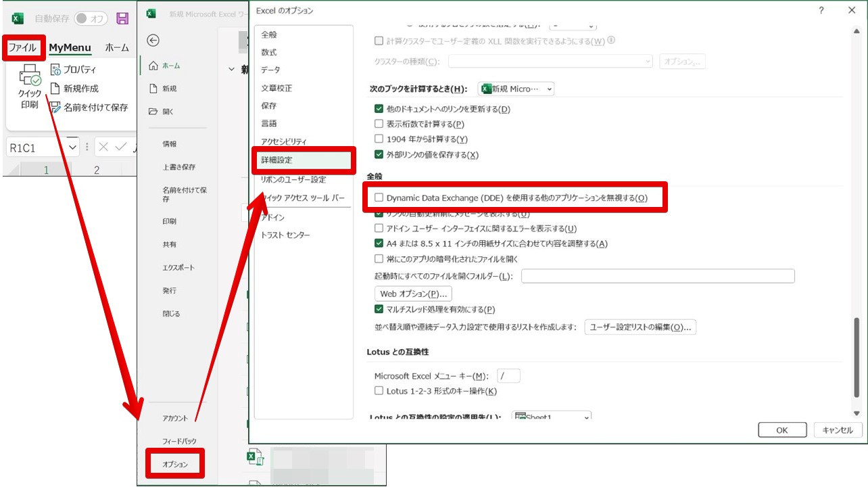Click the confirm checkmark in formula bar
868x487 pixels.
click(120, 147)
